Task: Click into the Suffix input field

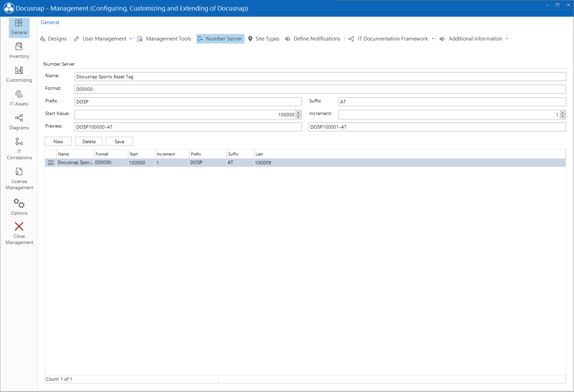Action: [452, 102]
